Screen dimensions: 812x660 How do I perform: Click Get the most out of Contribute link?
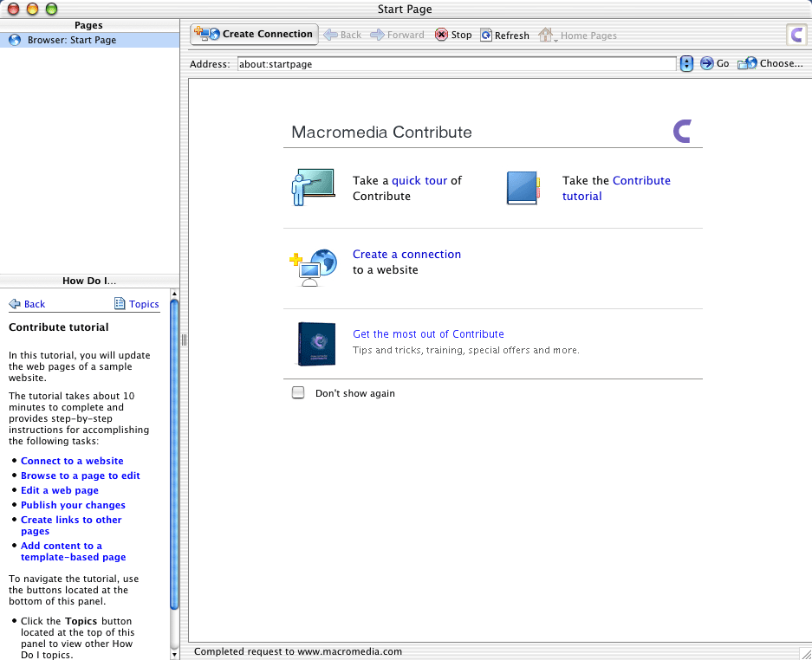pyautogui.click(x=428, y=333)
